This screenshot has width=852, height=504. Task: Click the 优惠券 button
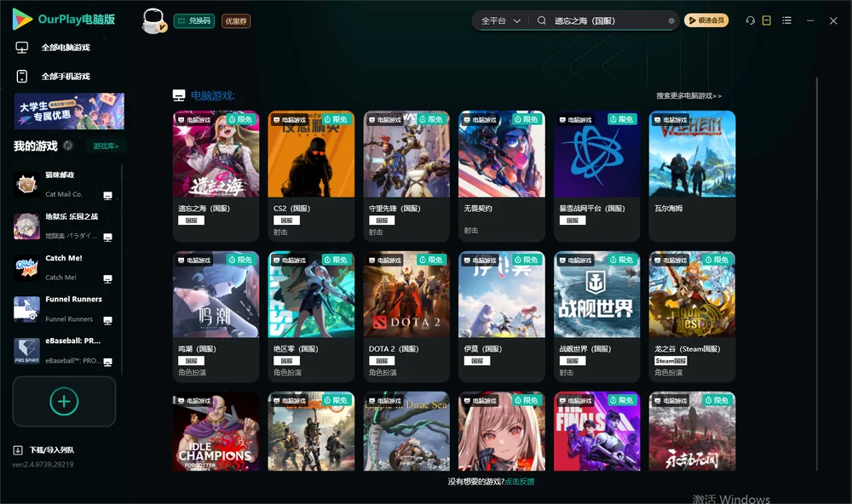[236, 21]
